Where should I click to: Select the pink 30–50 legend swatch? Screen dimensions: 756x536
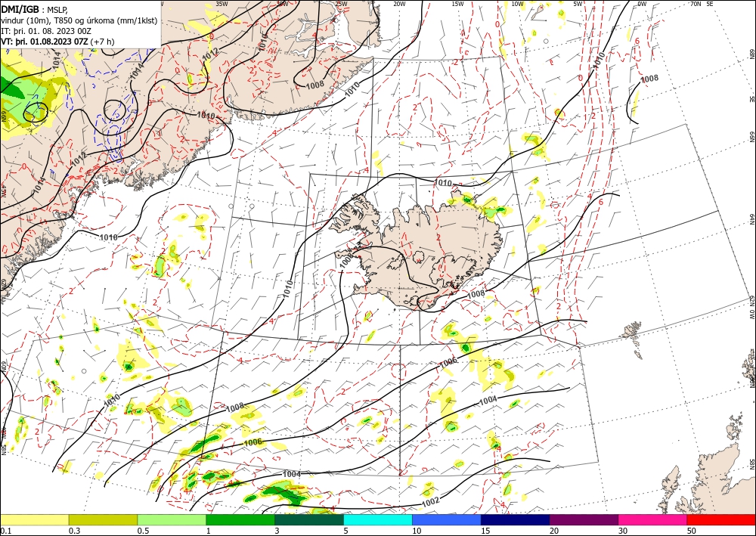pos(653,519)
